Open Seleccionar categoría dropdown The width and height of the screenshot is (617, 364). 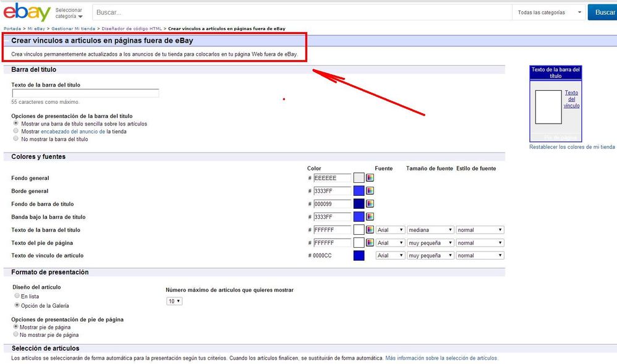click(69, 13)
